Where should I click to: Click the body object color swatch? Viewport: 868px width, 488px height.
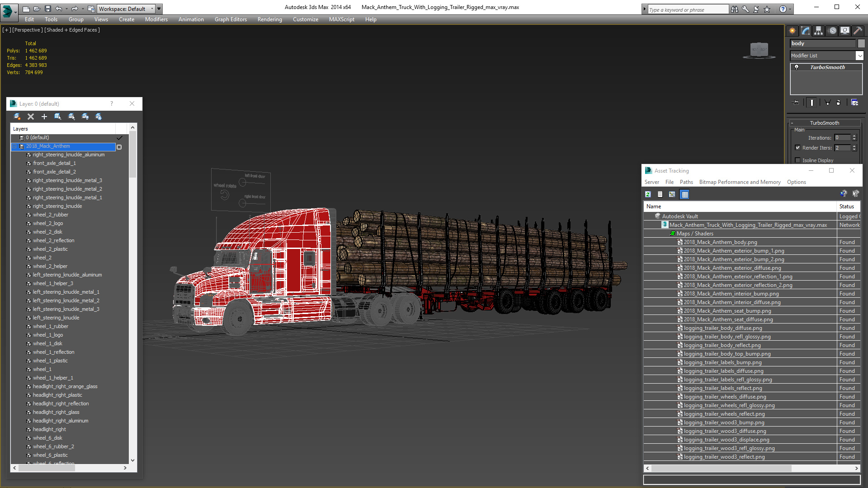861,43
